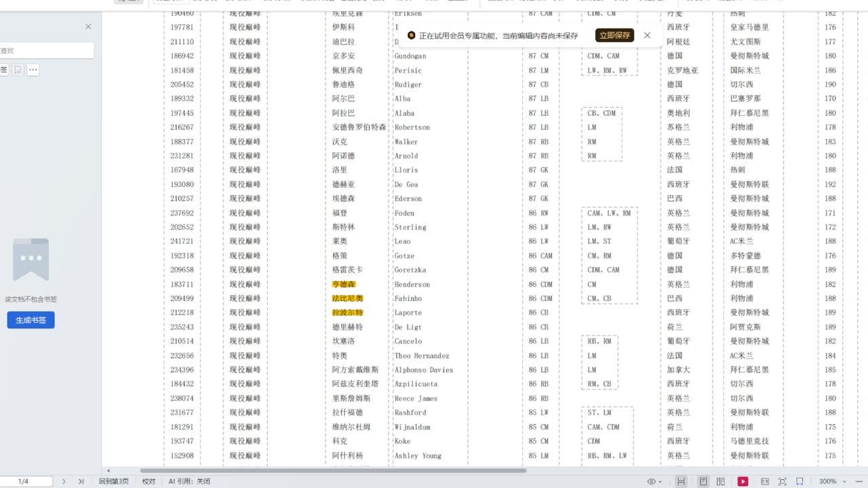Click the 生成书签 button

[x=31, y=320]
